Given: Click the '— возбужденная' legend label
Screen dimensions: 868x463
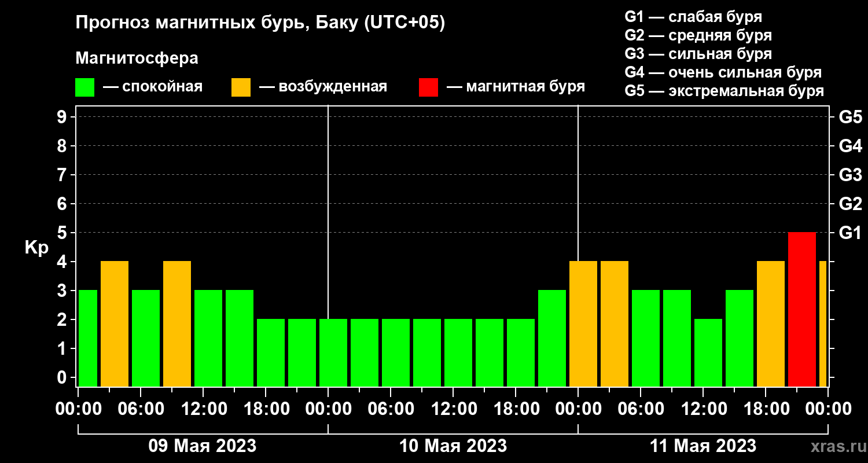Looking at the screenshot, I should coord(323,87).
